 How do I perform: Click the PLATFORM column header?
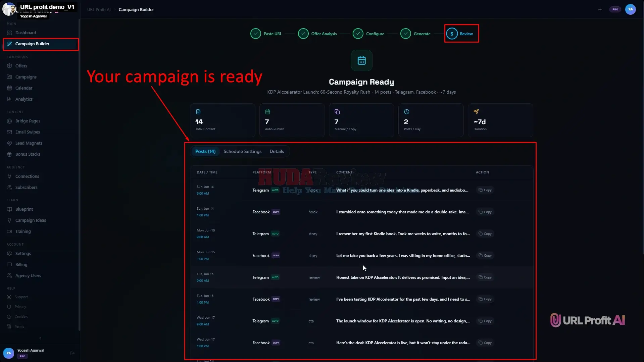click(261, 172)
